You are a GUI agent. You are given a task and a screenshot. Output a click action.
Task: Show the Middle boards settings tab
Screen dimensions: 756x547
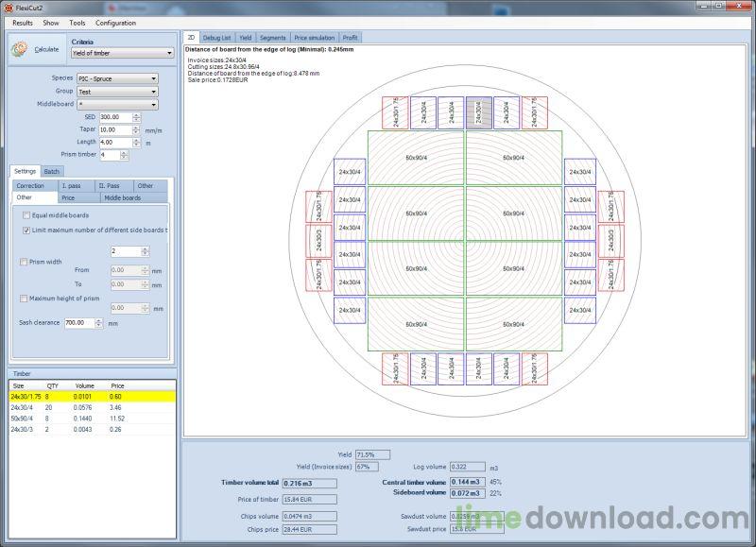pyautogui.click(x=122, y=197)
